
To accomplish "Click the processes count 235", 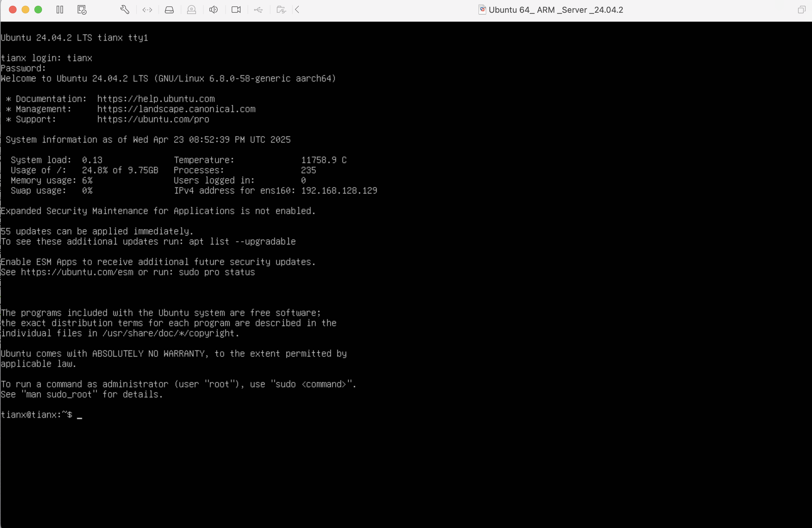I will [308, 170].
